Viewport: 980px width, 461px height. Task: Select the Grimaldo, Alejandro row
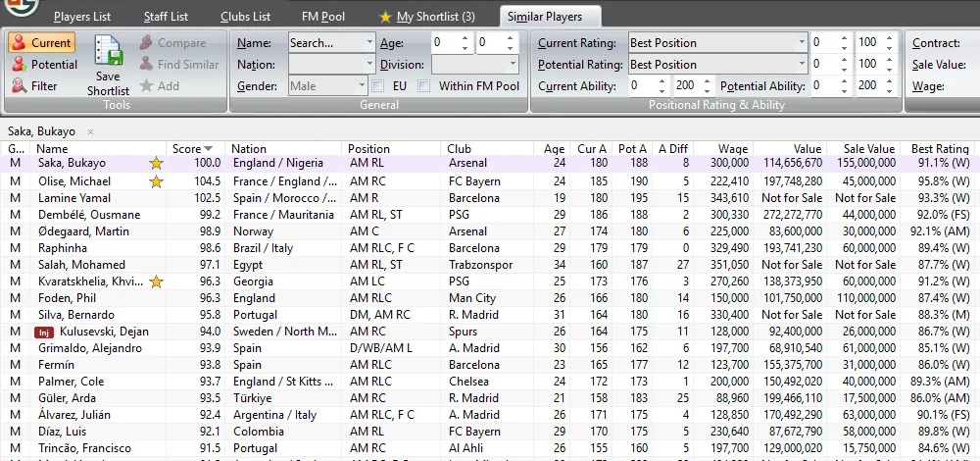click(487, 348)
